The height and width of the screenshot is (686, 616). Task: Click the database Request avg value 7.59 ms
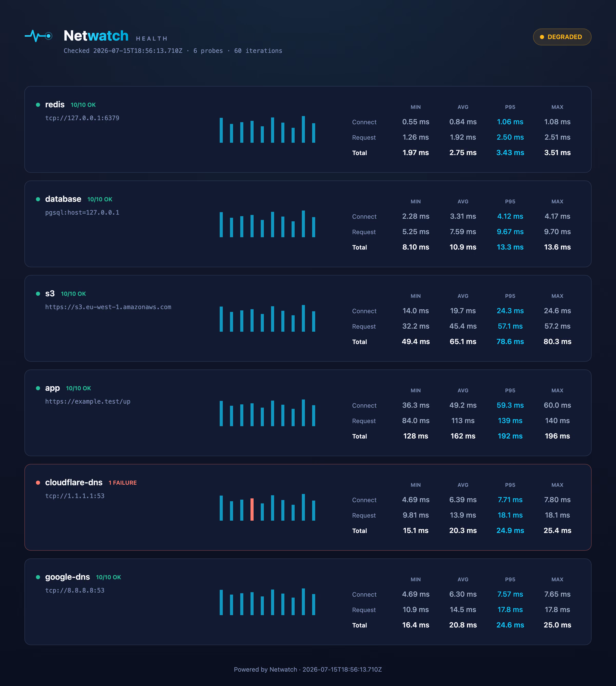[x=463, y=232]
